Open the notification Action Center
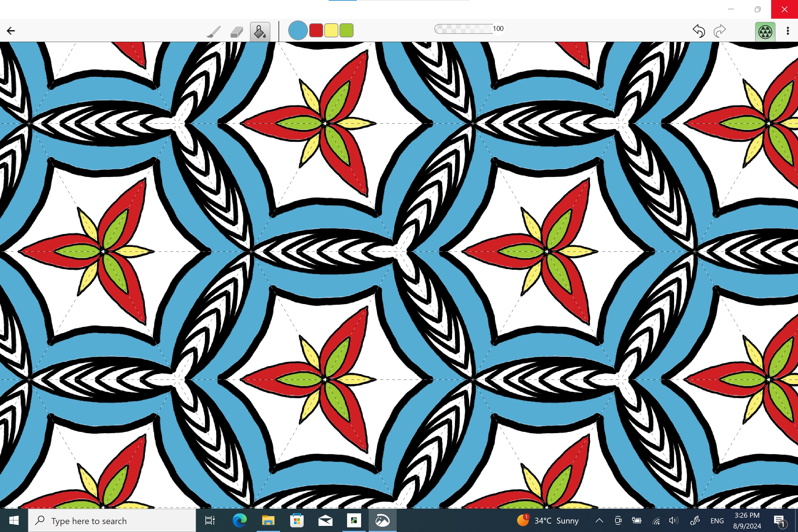Image resolution: width=798 pixels, height=532 pixels. click(779, 520)
